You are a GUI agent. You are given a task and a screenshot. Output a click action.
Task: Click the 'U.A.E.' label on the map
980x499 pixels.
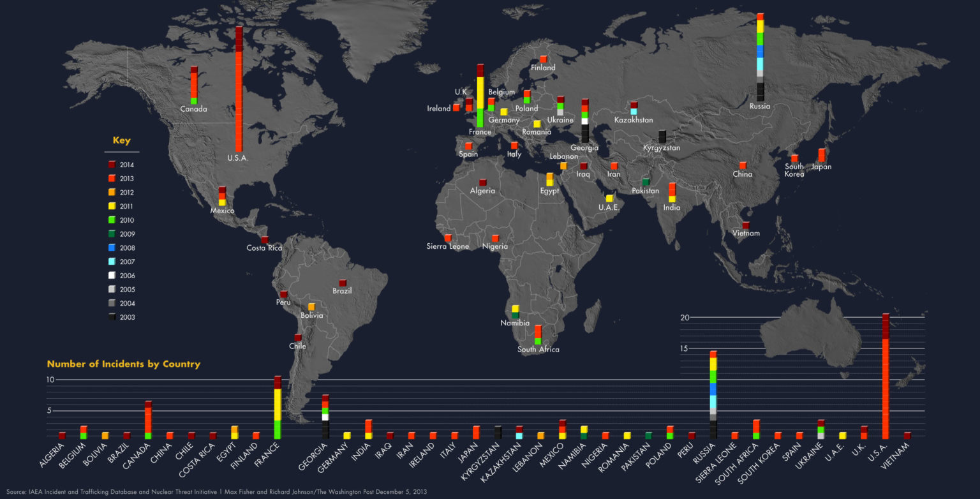609,207
